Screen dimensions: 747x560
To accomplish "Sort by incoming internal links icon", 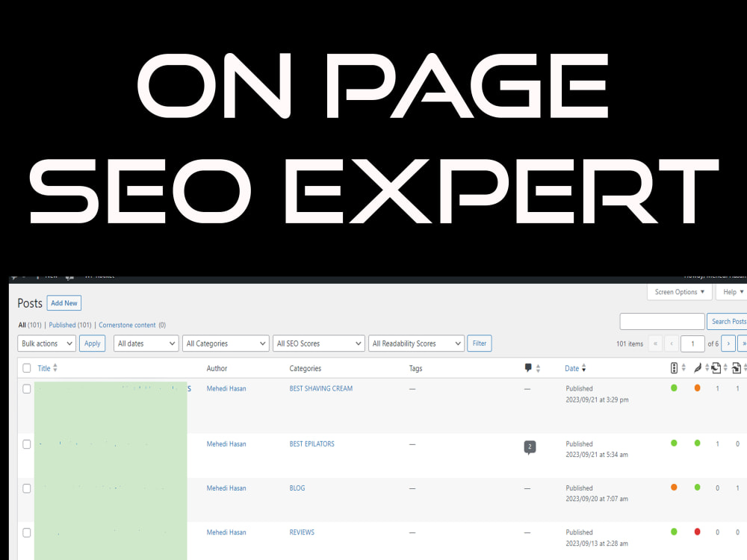I will [739, 367].
